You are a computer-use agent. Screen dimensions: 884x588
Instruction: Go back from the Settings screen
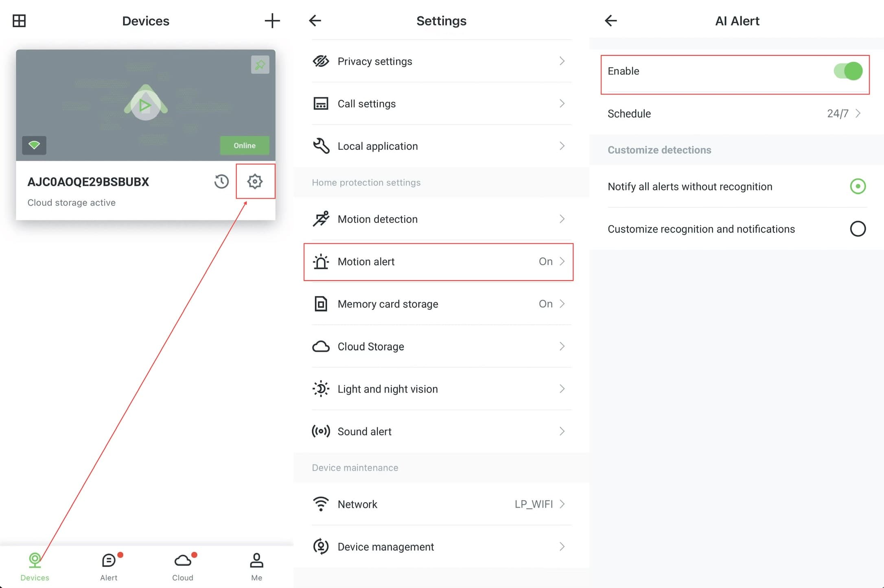pos(315,21)
